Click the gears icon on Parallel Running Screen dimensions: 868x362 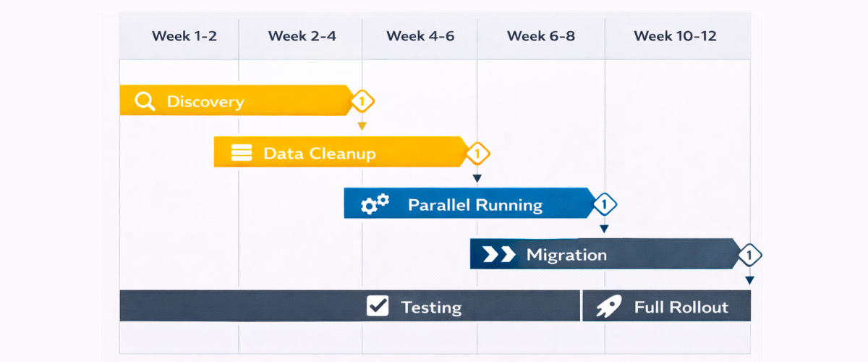[375, 204]
